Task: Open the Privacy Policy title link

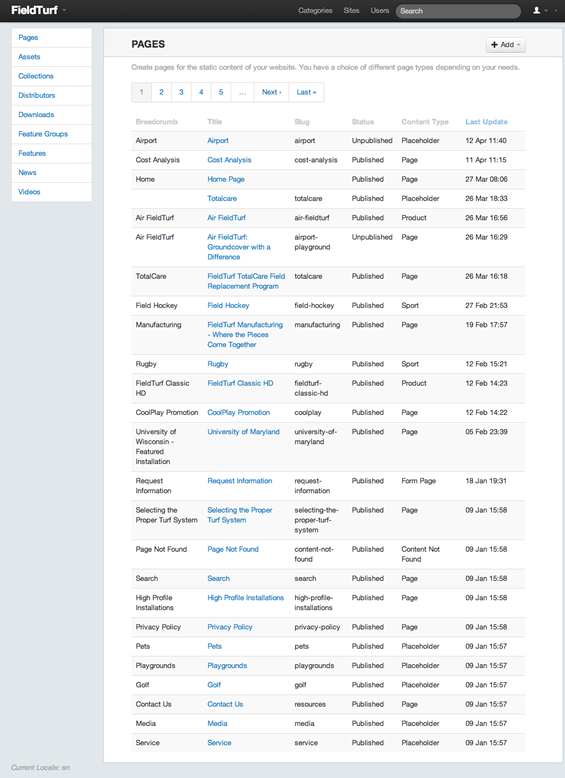Action: coord(230,627)
